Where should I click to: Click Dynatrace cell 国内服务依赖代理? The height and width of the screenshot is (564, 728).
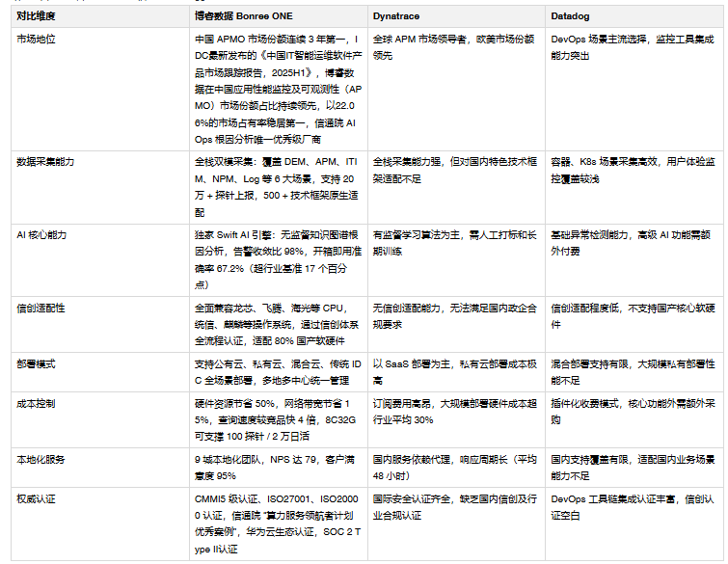pos(454,468)
